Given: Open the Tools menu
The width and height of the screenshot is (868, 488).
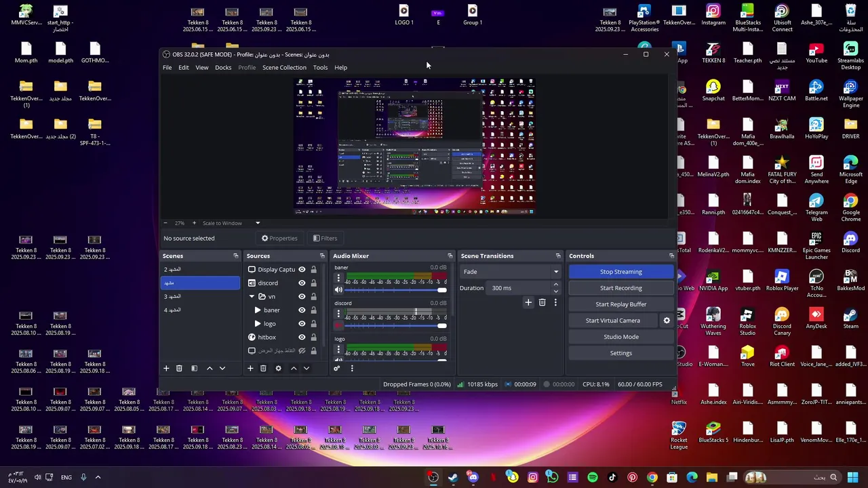Looking at the screenshot, I should (x=320, y=67).
